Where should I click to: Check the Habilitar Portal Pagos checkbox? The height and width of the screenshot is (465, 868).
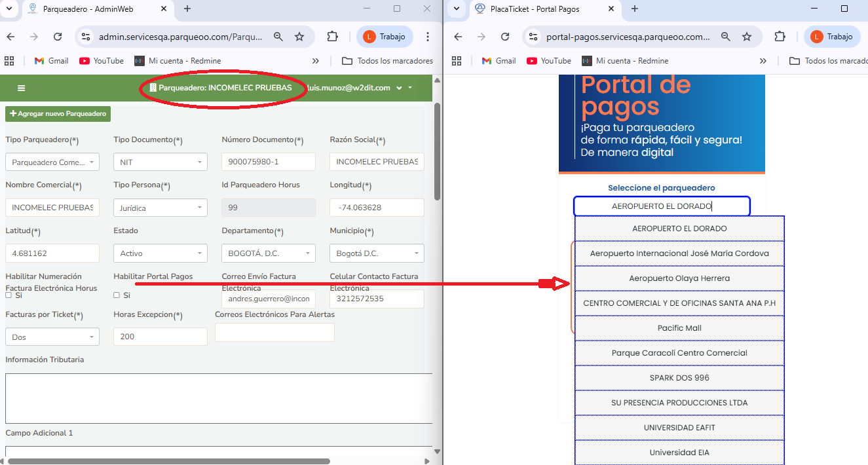pyautogui.click(x=117, y=295)
